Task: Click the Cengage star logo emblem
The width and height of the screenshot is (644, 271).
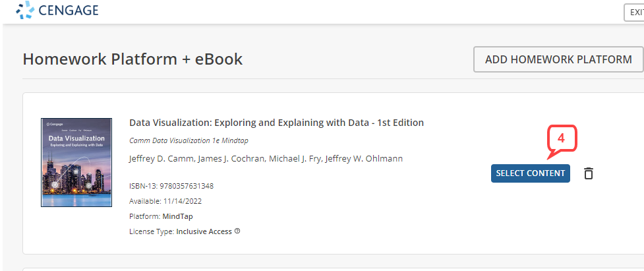Action: (26, 10)
